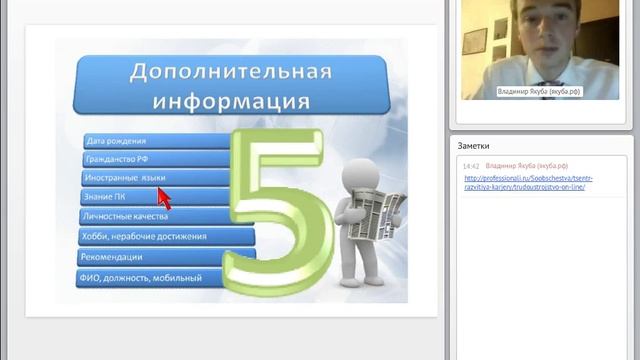Viewport: 640px width, 360px height.
Task: Click 'Хобби, нерабочие достижения' bar
Action: pos(167,236)
